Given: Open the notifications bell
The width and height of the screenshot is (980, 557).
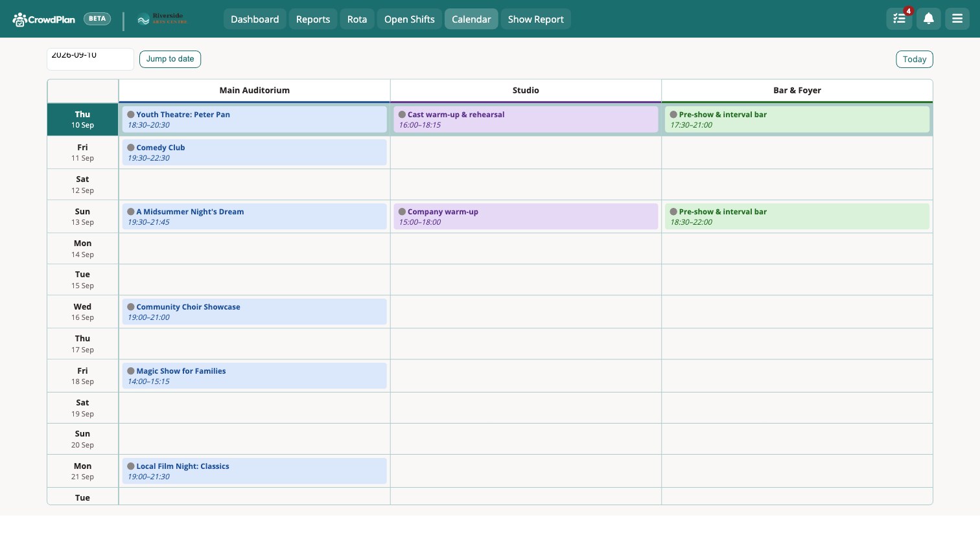Looking at the screenshot, I should click(928, 19).
